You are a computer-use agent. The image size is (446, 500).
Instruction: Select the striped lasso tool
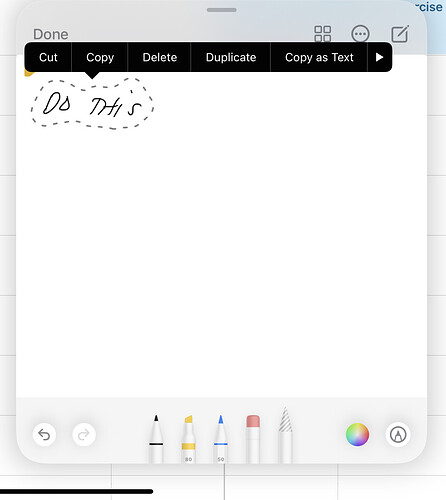285,435
